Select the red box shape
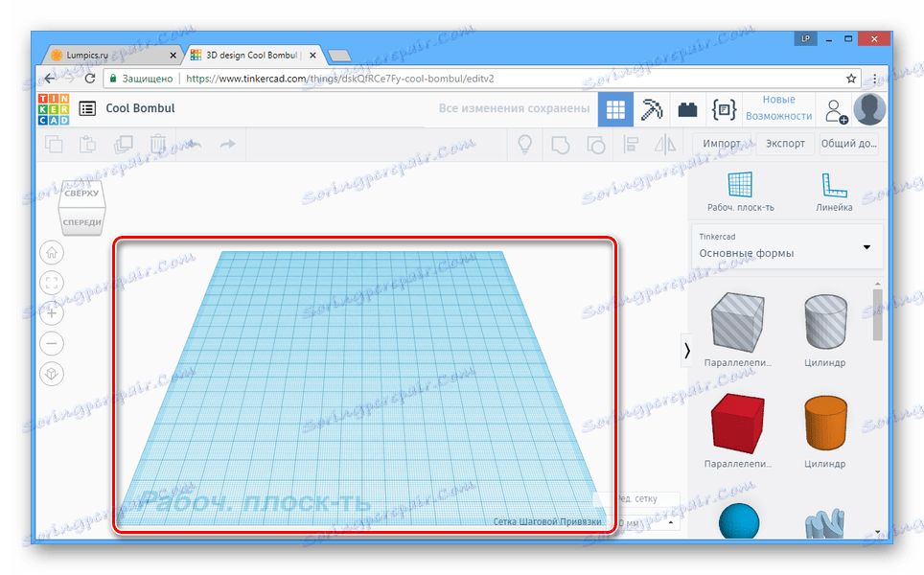Screen dimensions: 924x575 (x=738, y=423)
